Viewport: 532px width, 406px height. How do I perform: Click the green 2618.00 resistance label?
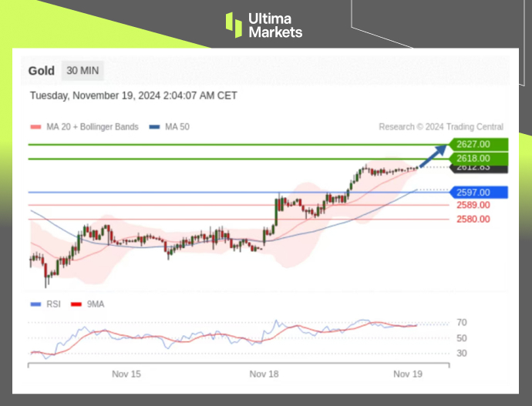pos(473,159)
